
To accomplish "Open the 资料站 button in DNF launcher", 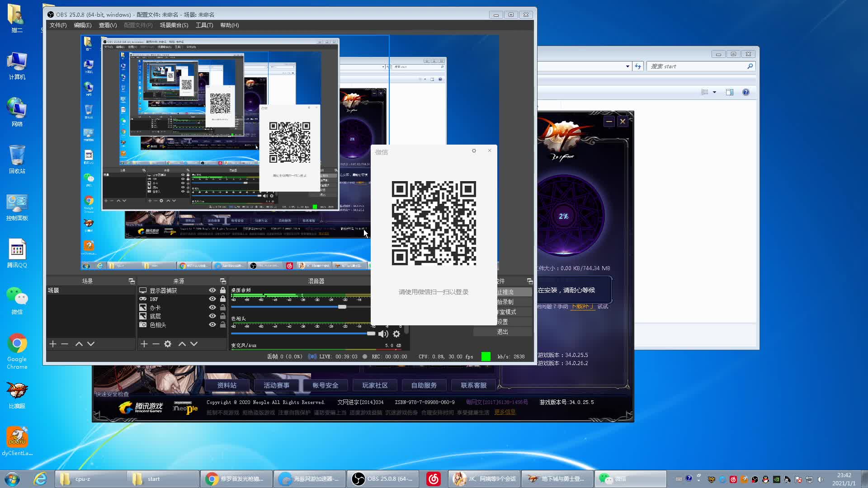I will click(227, 385).
